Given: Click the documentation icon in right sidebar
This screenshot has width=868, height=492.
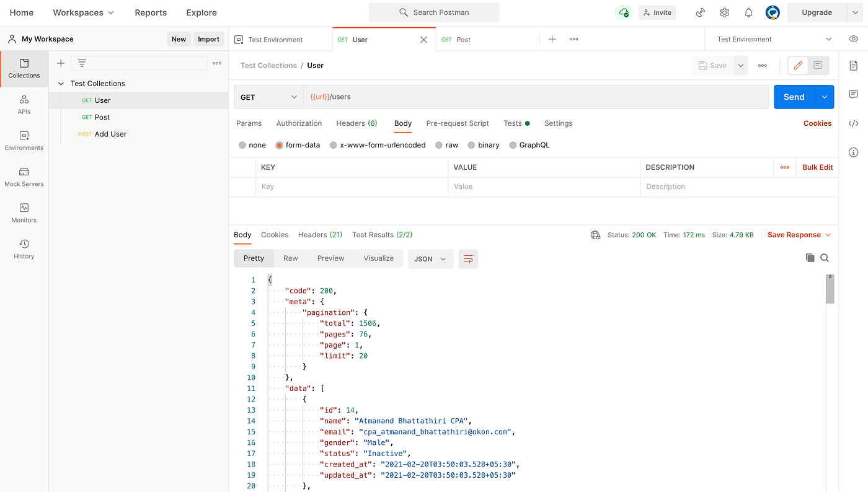Looking at the screenshot, I should coord(854,65).
